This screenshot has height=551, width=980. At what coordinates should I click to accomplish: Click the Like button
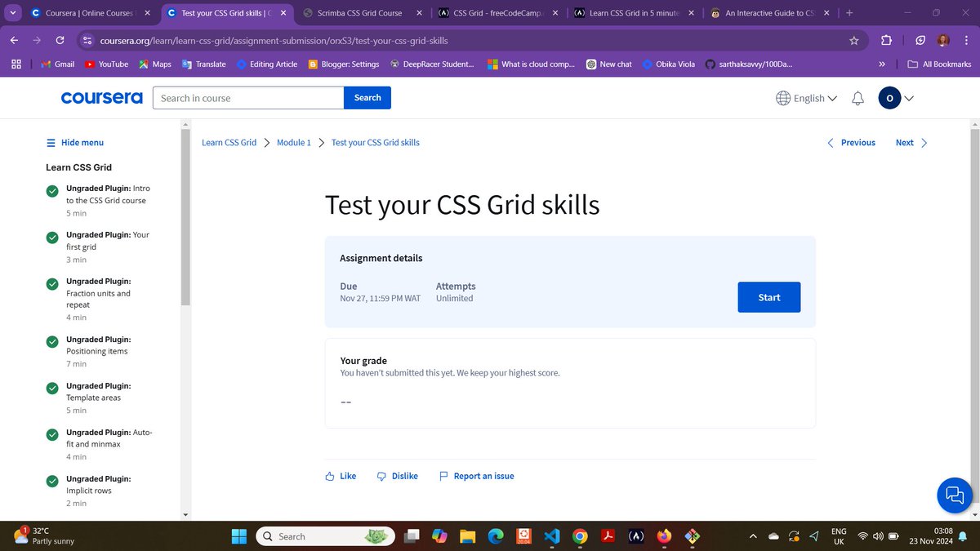[341, 476]
